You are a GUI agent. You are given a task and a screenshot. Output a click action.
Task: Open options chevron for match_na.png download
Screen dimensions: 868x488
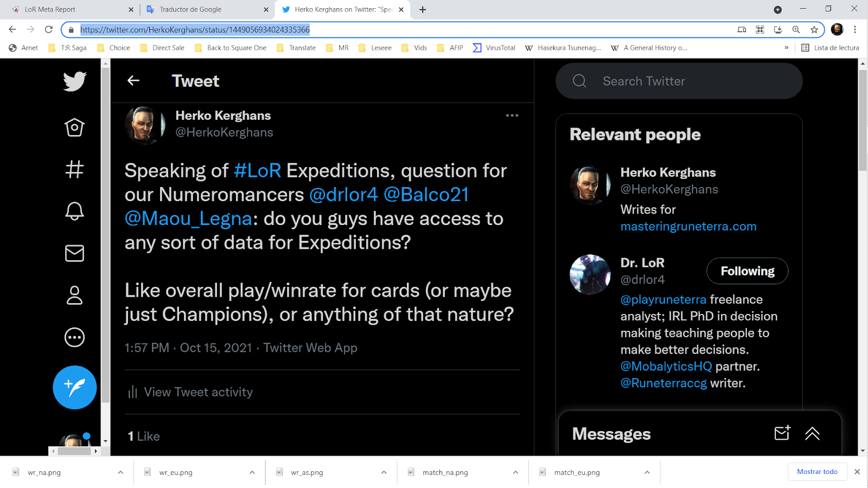515,472
